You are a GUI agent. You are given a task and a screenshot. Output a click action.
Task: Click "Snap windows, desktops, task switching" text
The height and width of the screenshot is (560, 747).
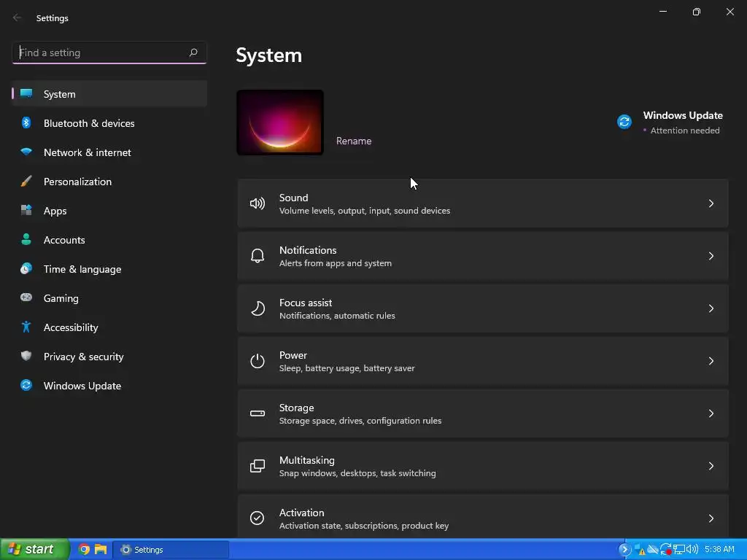pyautogui.click(x=357, y=473)
